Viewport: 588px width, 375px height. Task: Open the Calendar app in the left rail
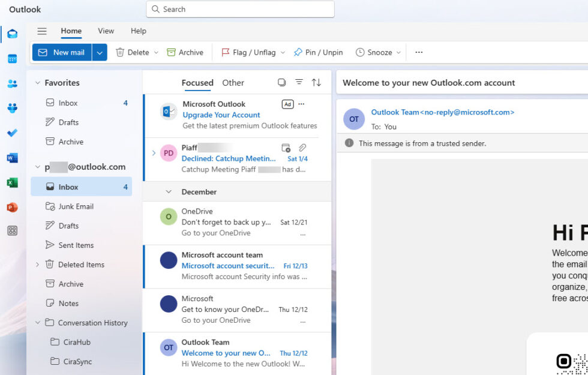[x=12, y=58]
